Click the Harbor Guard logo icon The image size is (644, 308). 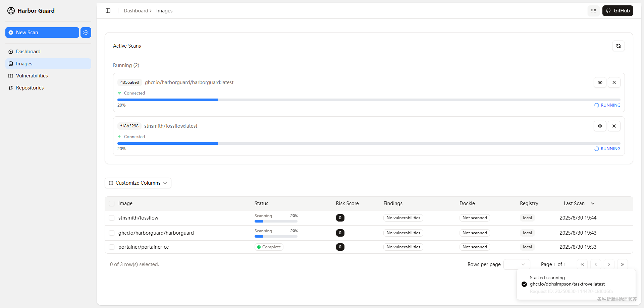tap(11, 11)
